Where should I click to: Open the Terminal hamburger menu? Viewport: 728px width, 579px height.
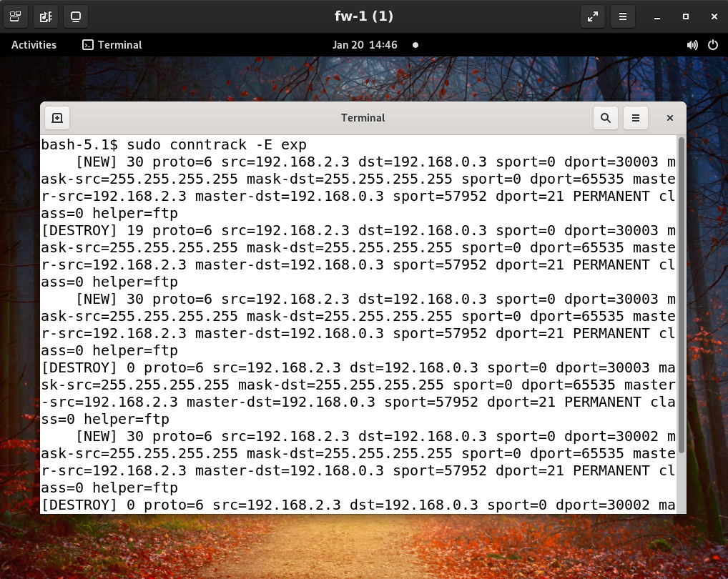pyautogui.click(x=636, y=118)
